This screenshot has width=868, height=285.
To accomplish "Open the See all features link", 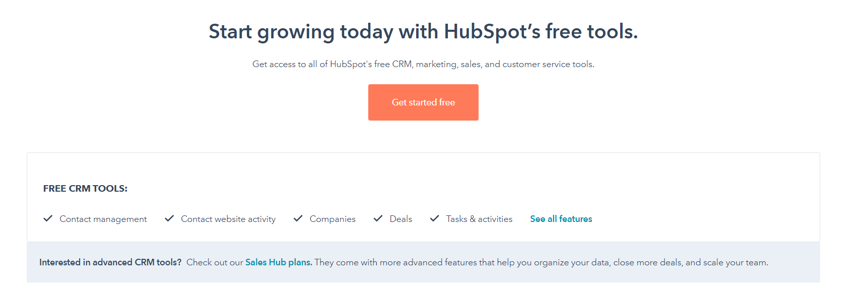I will 561,219.
